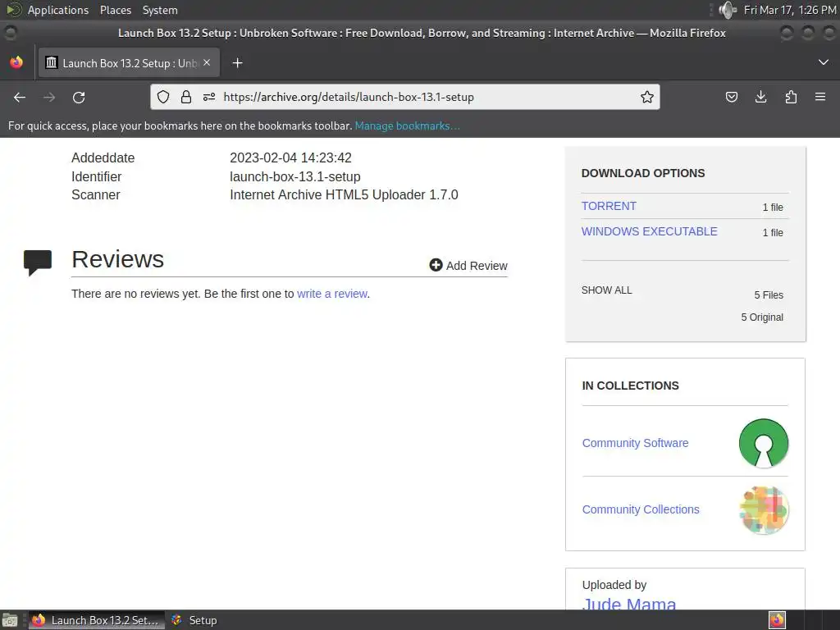Click the show desktop icon in taskbar
Image resolution: width=840 pixels, height=630 pixels.
click(10, 620)
